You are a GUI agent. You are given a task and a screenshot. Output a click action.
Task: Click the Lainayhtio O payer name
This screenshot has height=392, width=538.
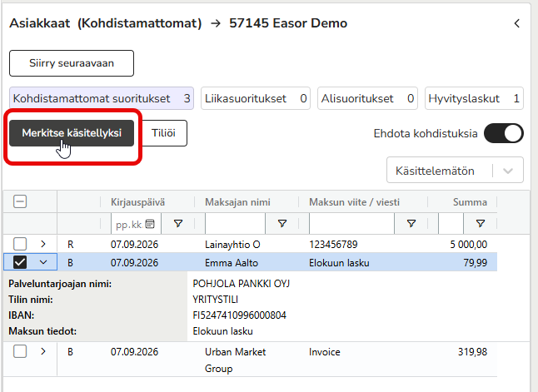pyautogui.click(x=232, y=245)
